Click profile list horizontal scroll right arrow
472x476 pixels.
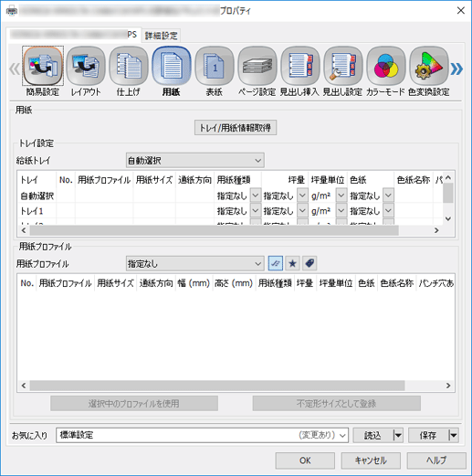point(448,386)
